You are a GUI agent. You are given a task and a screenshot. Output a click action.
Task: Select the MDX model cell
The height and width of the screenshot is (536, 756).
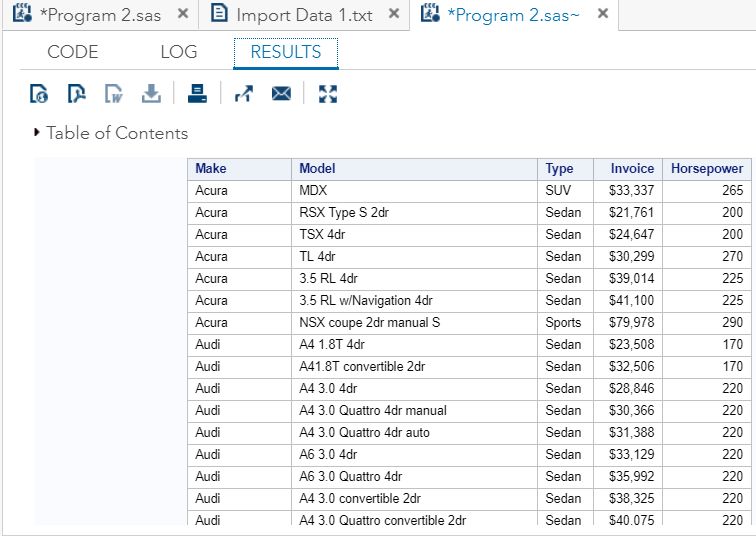[414, 190]
